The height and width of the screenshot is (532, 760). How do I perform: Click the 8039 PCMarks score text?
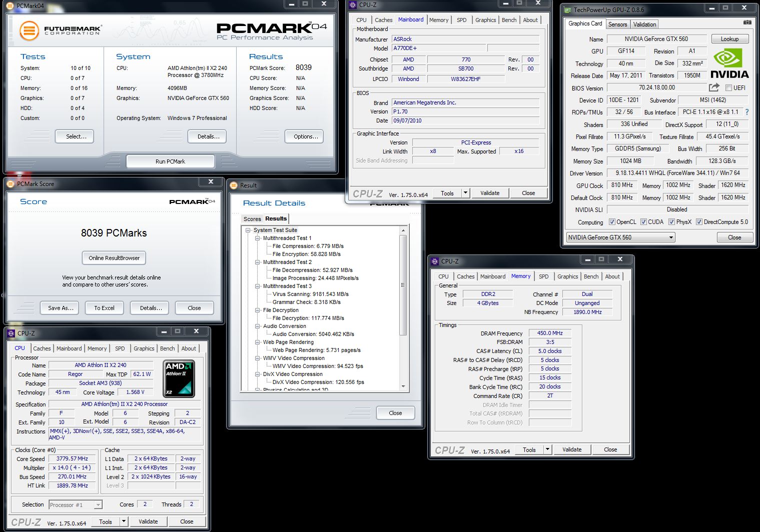point(114,233)
